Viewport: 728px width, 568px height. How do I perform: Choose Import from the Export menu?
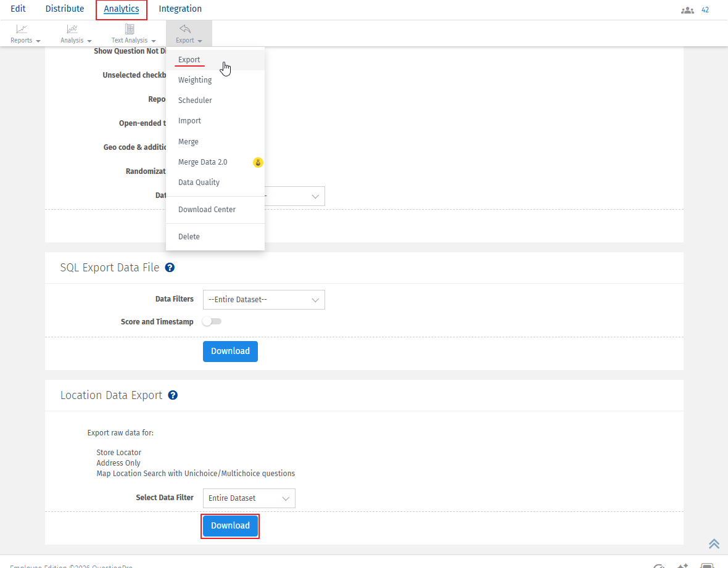[x=189, y=121]
